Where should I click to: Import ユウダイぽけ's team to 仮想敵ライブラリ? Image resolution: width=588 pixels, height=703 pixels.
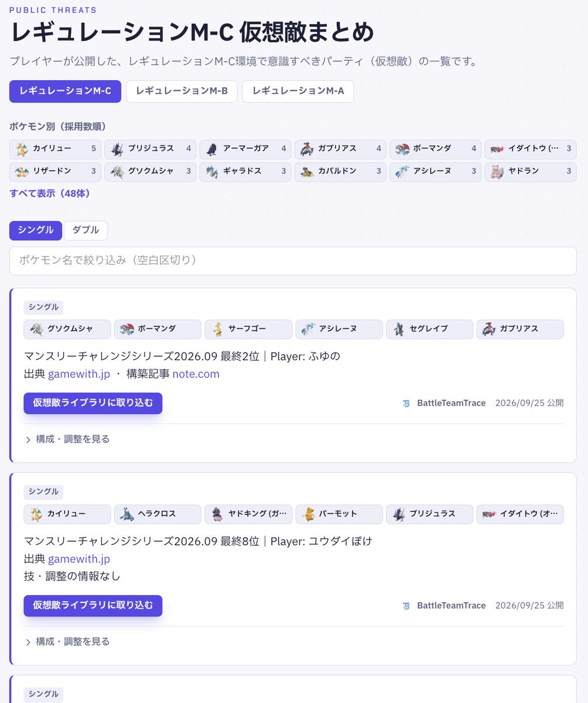tap(93, 606)
